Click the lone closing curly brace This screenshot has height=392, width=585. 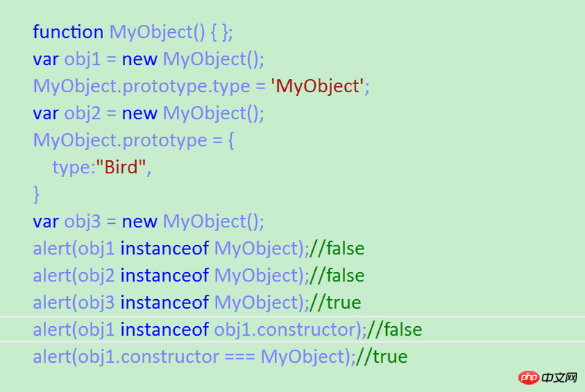tap(37, 194)
